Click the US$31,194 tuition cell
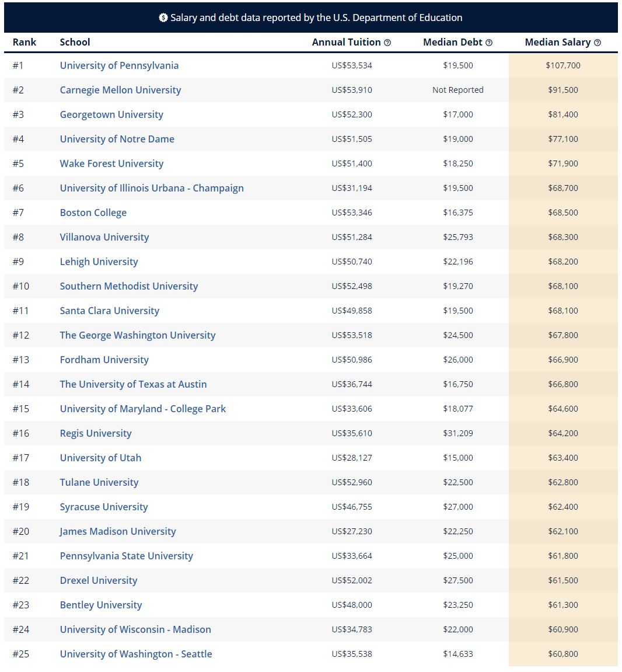The width and height of the screenshot is (622, 672). coord(352,188)
